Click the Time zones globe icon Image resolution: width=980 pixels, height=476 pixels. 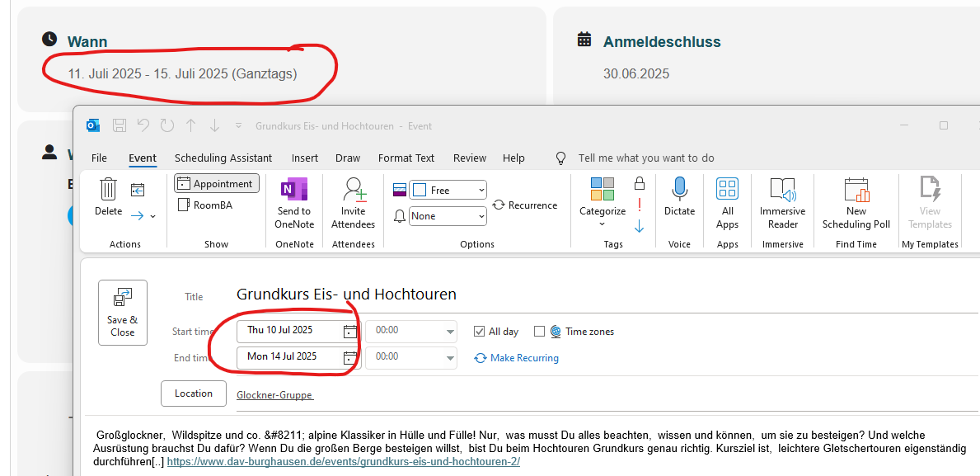tap(556, 332)
